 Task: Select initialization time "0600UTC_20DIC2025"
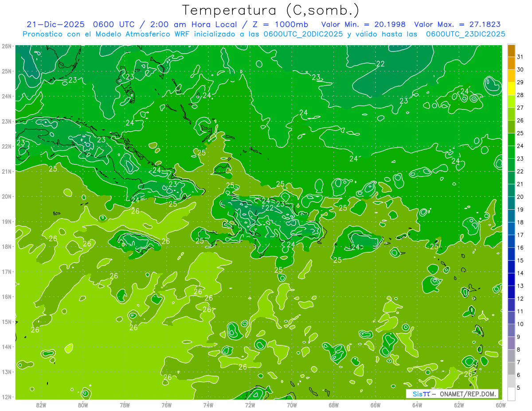coord(303,34)
